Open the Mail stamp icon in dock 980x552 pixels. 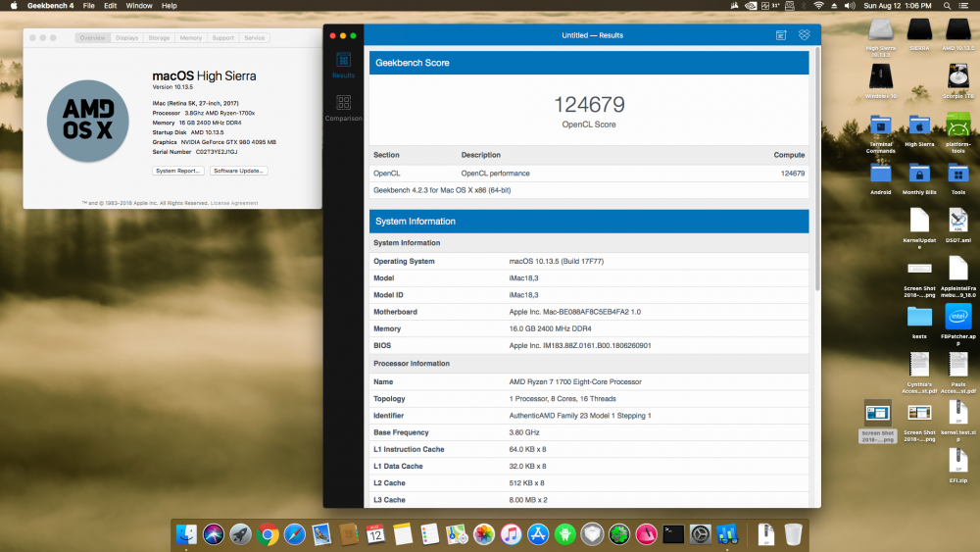tap(321, 534)
